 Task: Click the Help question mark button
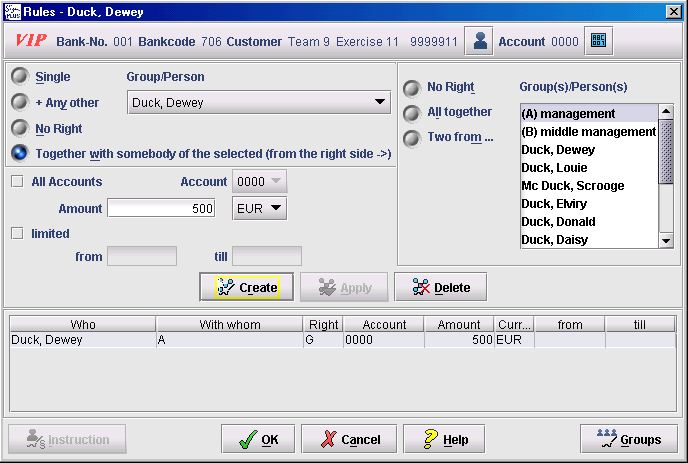pos(443,439)
